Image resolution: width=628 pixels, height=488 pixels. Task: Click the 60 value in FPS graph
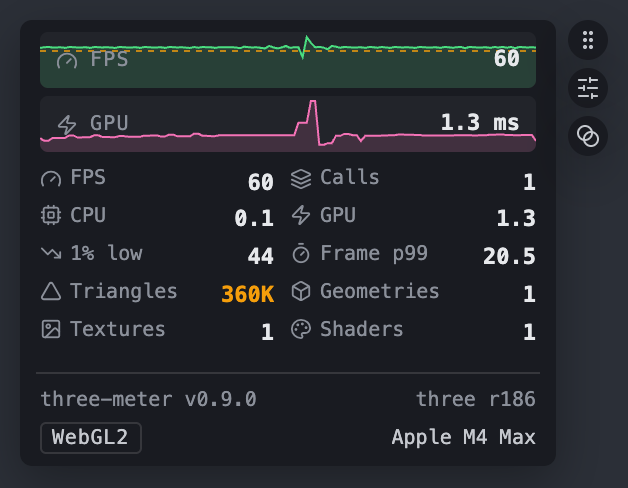pos(507,58)
